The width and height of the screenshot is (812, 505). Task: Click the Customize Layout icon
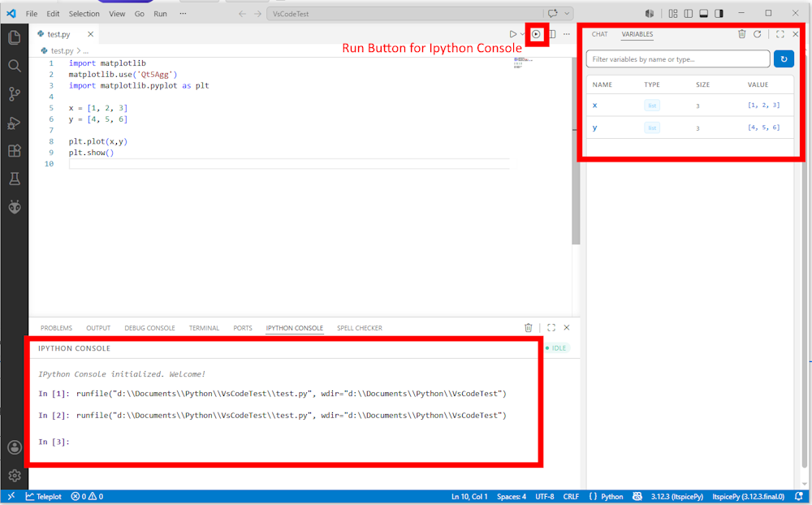(672, 14)
